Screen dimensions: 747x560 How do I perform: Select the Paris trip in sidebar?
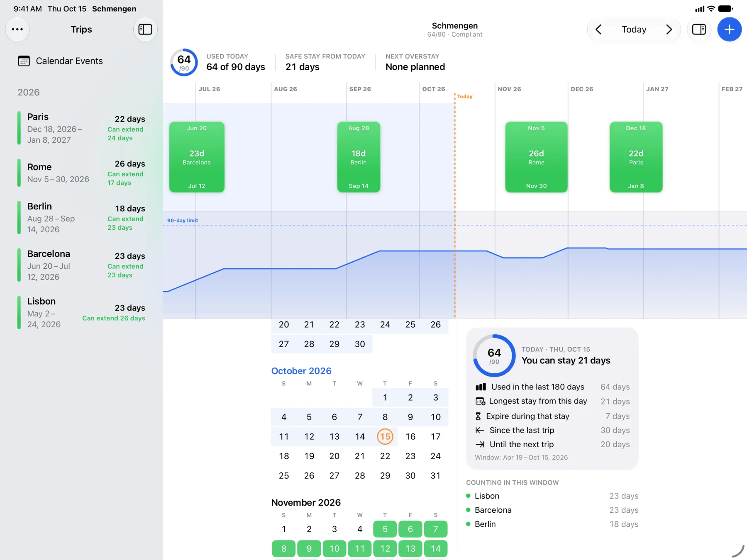coord(81,128)
